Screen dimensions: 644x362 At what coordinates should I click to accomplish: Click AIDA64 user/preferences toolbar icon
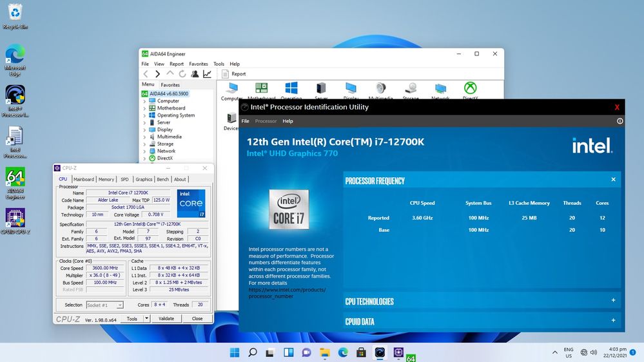pos(195,74)
